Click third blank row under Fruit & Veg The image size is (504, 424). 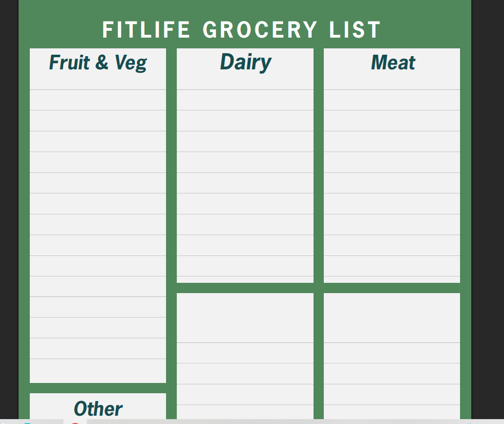tap(98, 142)
